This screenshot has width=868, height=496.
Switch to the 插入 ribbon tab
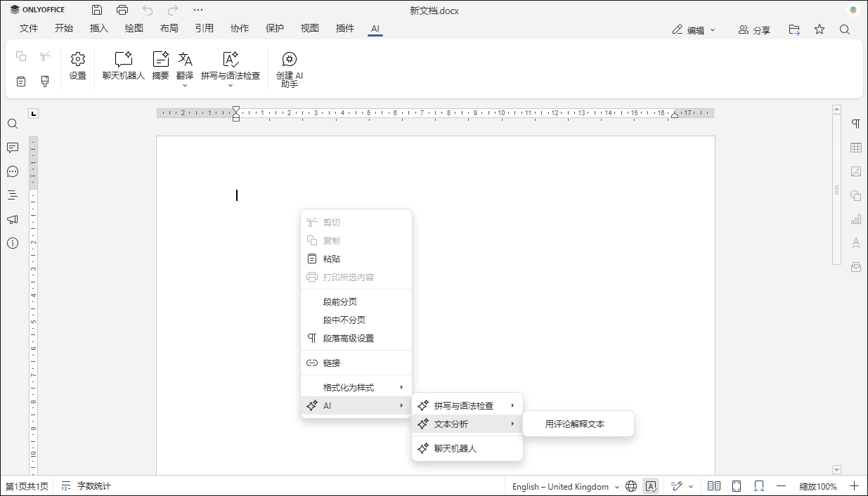coord(98,29)
